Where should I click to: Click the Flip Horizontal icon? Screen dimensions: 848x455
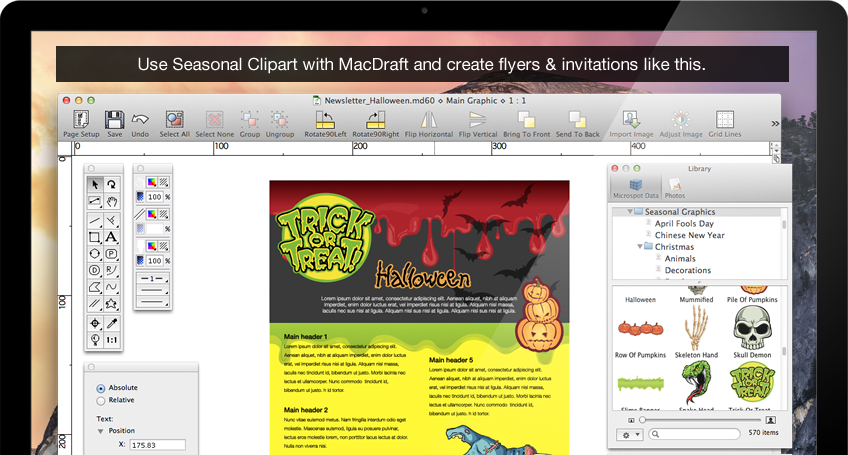tap(428, 120)
